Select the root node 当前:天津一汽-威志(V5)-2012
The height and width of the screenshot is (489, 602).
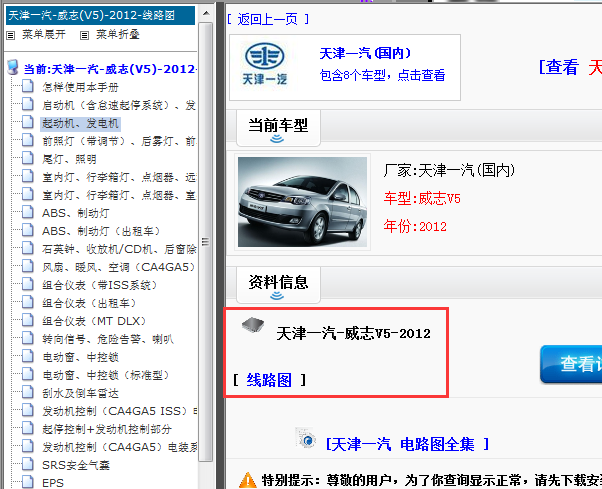tap(110, 69)
